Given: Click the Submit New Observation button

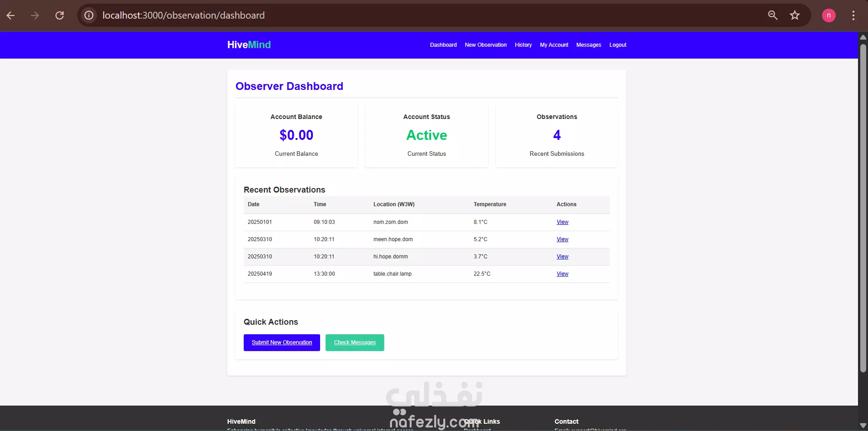Looking at the screenshot, I should [x=282, y=342].
